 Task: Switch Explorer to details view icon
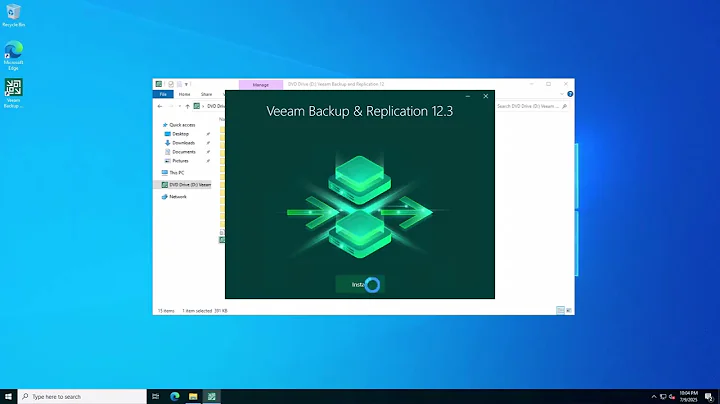click(560, 311)
